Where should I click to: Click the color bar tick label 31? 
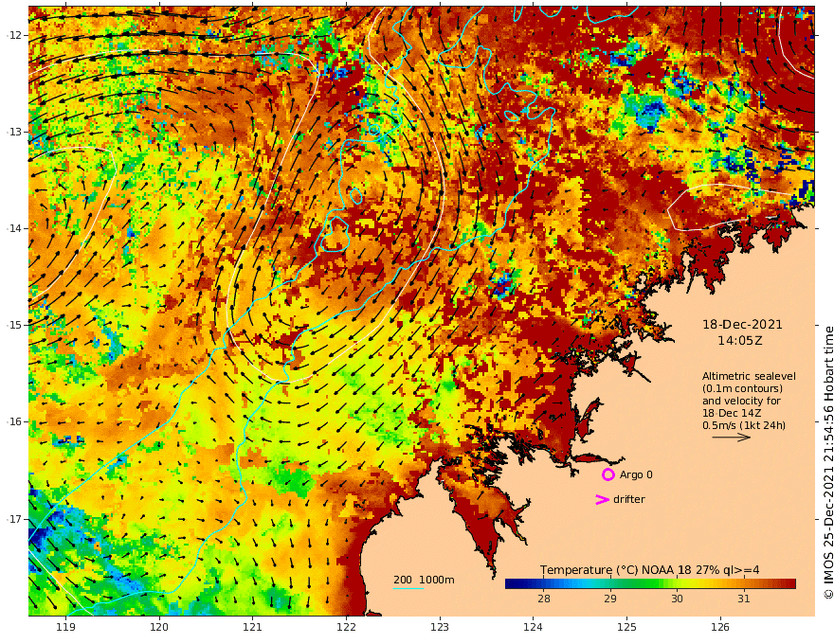click(x=744, y=599)
